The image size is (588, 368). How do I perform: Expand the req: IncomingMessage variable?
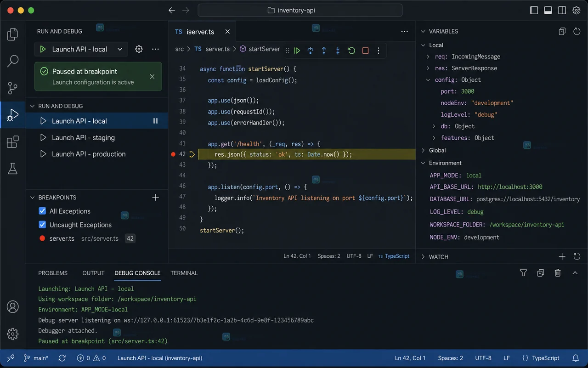click(x=428, y=57)
